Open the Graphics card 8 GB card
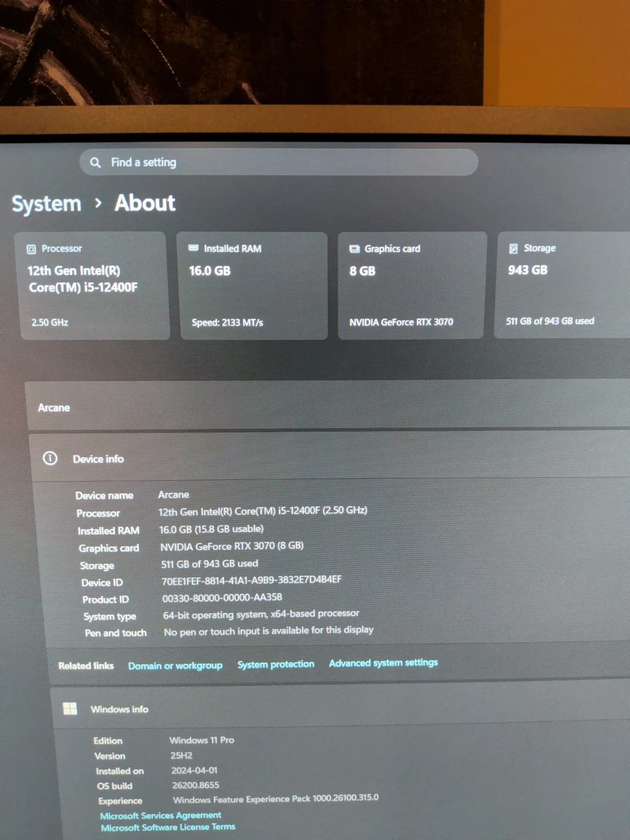The height and width of the screenshot is (840, 630). pyautogui.click(x=411, y=285)
